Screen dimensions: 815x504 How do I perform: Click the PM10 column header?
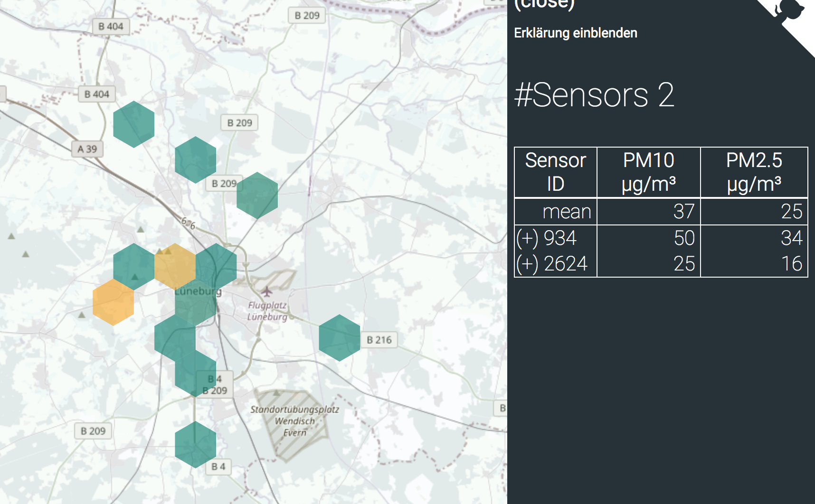click(649, 172)
